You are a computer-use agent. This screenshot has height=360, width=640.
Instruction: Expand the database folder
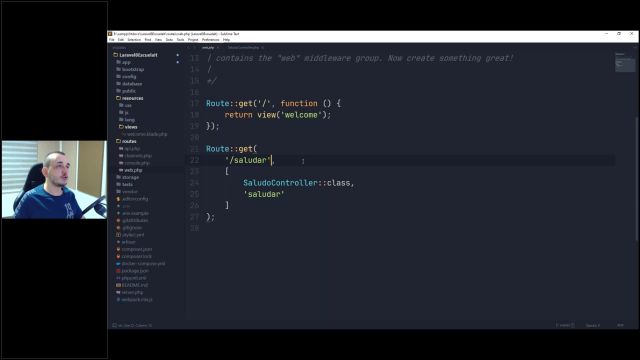[129, 84]
